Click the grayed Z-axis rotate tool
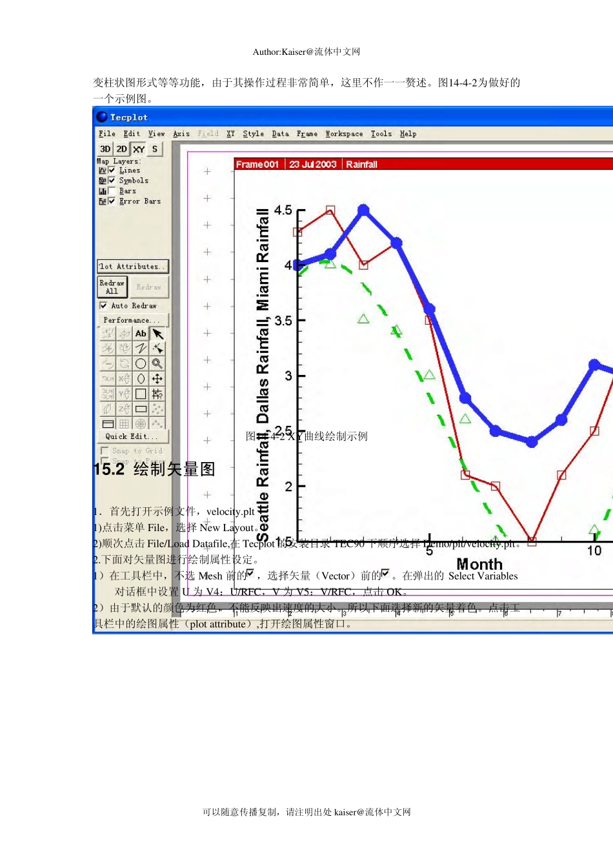This screenshot has width=613, height=868. tap(125, 409)
